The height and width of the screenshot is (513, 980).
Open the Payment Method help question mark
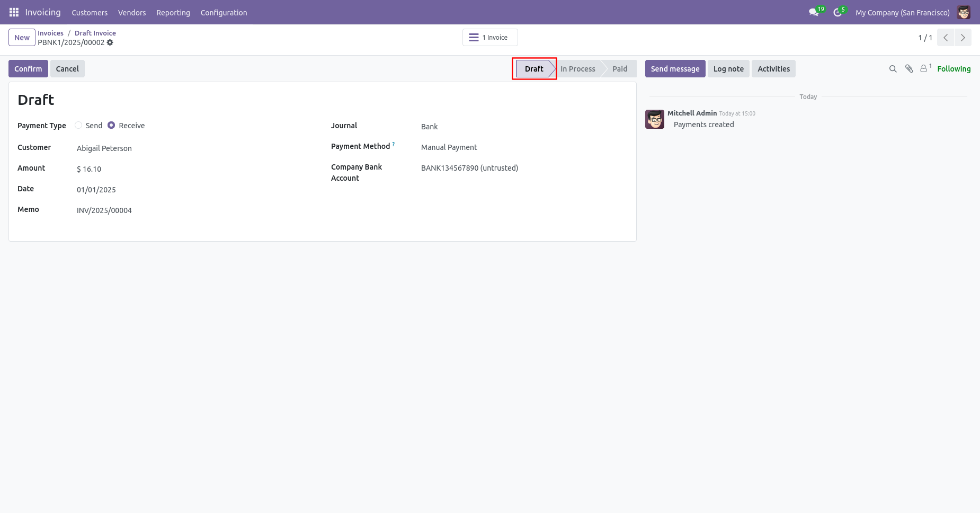coord(394,144)
